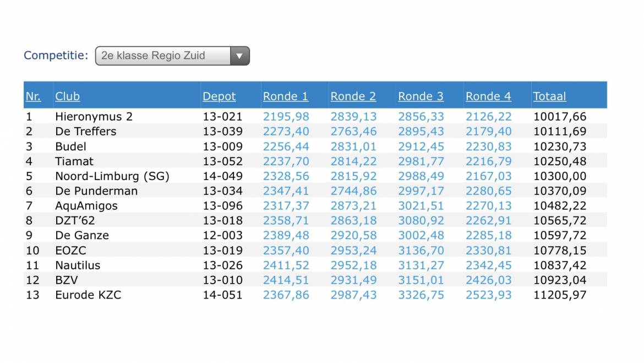644x363 pixels.
Task: Open Nautilus Ronde 1 score 2411,52
Action: click(x=286, y=266)
